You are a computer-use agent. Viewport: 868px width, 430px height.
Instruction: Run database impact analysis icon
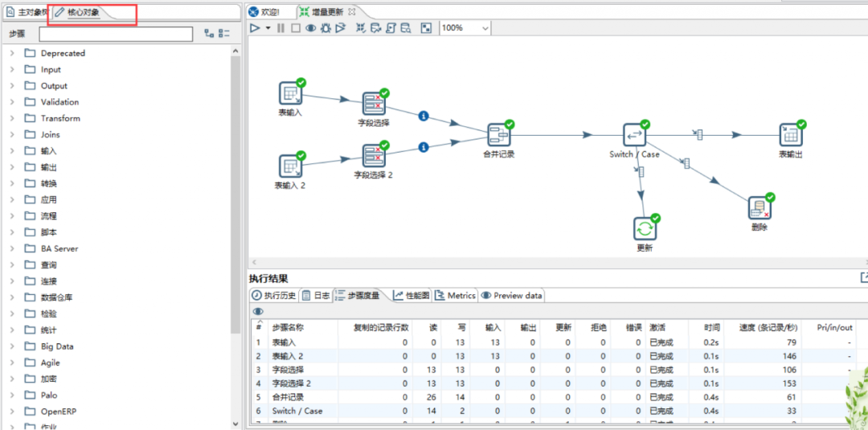(376, 27)
